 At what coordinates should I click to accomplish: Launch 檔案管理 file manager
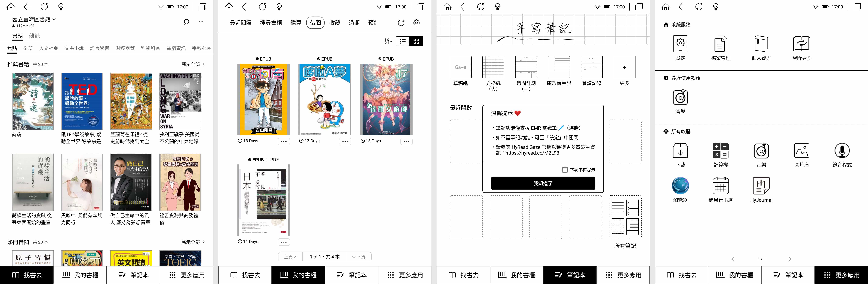(721, 48)
